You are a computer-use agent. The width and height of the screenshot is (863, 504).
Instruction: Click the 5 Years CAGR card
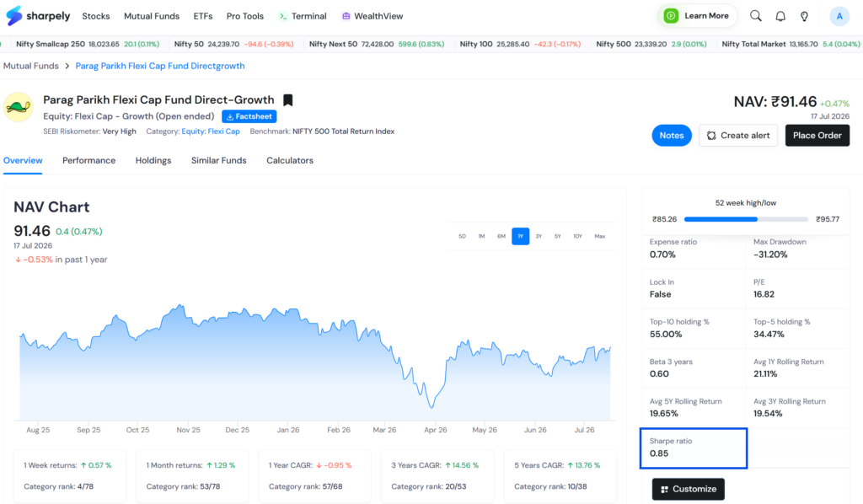click(560, 476)
